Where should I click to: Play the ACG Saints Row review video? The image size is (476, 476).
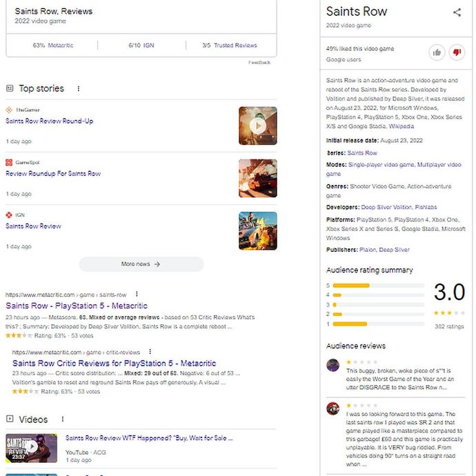(x=31, y=448)
